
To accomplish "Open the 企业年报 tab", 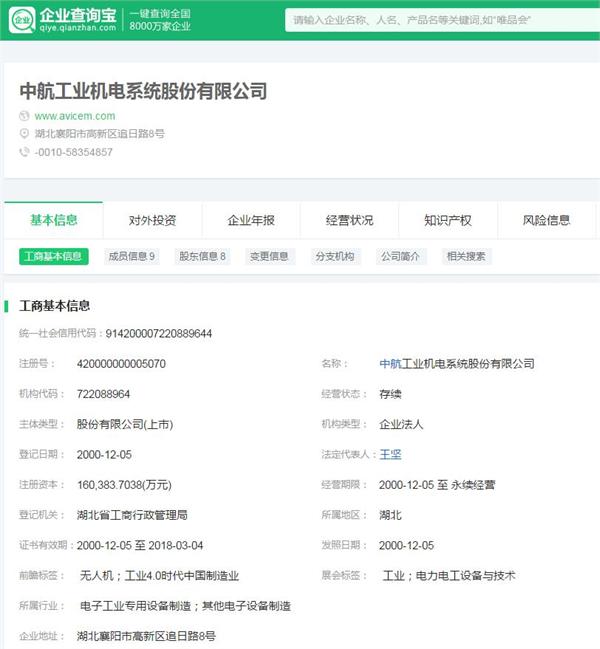I will pos(251,220).
